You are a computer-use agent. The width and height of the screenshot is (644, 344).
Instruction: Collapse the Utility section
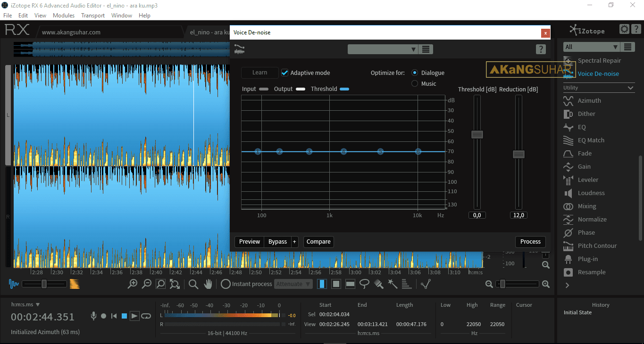(631, 88)
